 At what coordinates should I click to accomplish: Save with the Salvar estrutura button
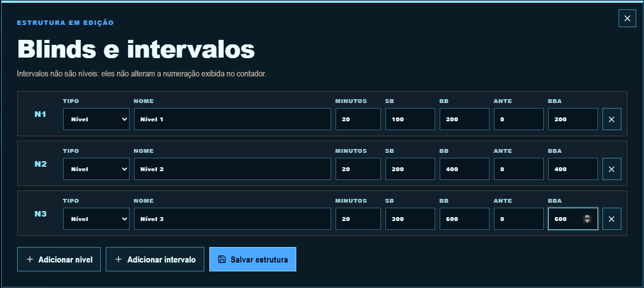(253, 259)
